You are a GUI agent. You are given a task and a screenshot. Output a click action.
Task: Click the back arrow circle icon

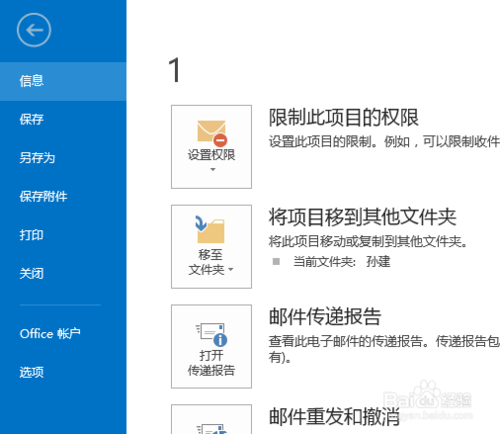pos(34,30)
